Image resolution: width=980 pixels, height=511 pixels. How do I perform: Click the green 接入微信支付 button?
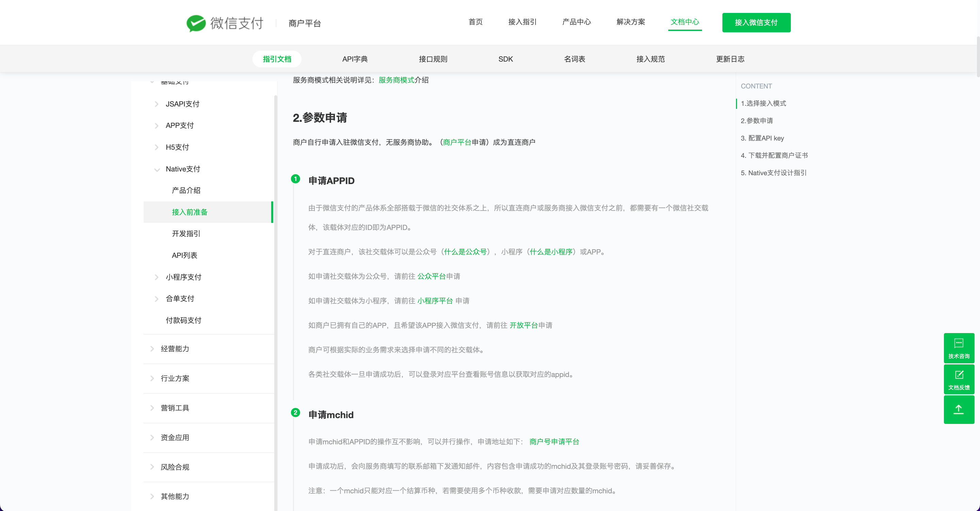tap(756, 22)
